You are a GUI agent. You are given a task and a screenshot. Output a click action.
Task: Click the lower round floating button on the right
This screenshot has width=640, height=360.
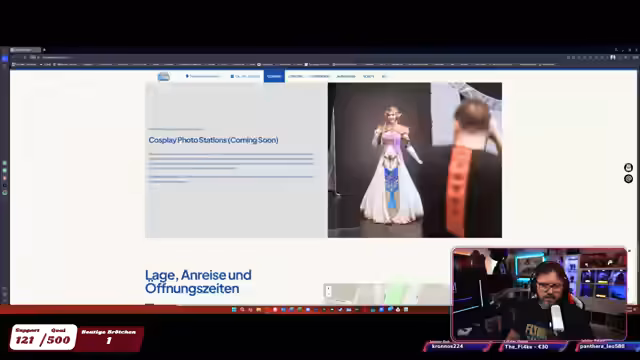click(x=628, y=178)
